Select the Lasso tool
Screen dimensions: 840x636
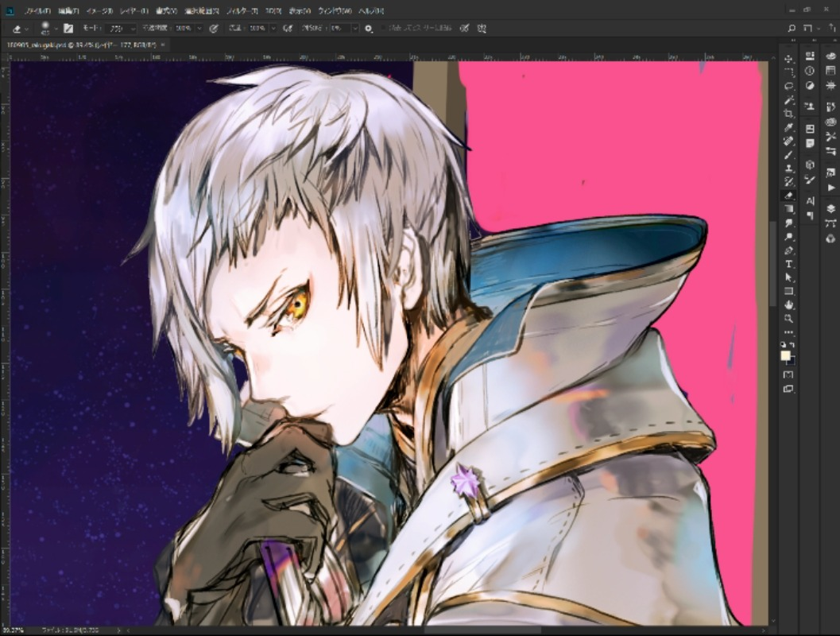[788, 87]
